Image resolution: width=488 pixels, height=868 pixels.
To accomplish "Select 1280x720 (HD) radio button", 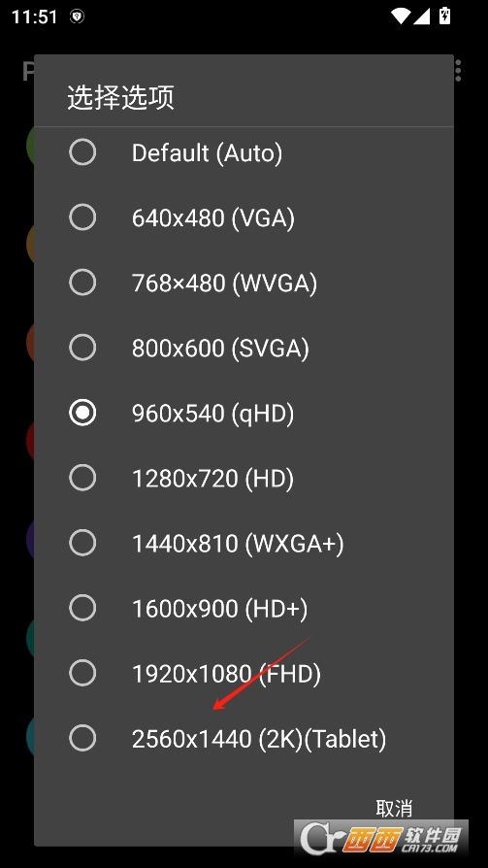I will pyautogui.click(x=82, y=477).
